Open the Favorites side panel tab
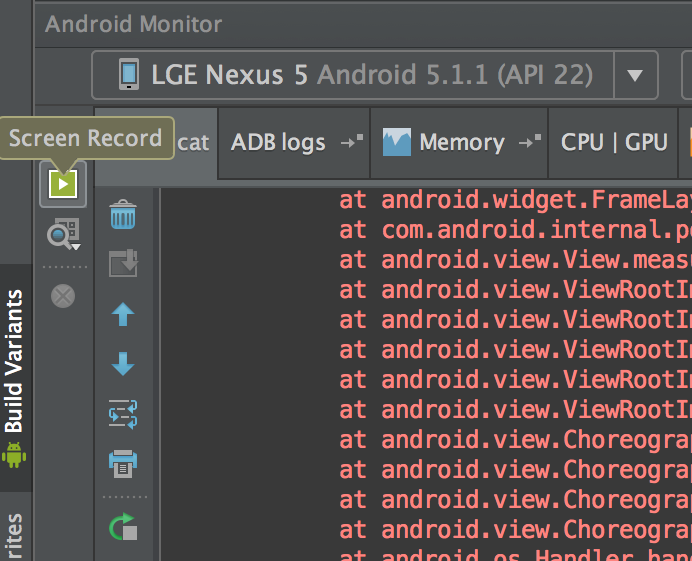 14,536
